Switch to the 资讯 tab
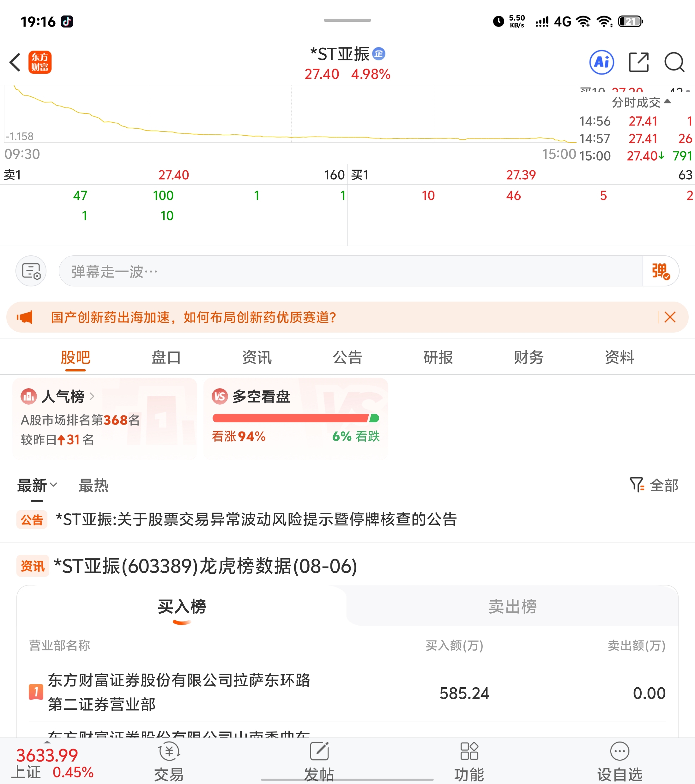 257,358
